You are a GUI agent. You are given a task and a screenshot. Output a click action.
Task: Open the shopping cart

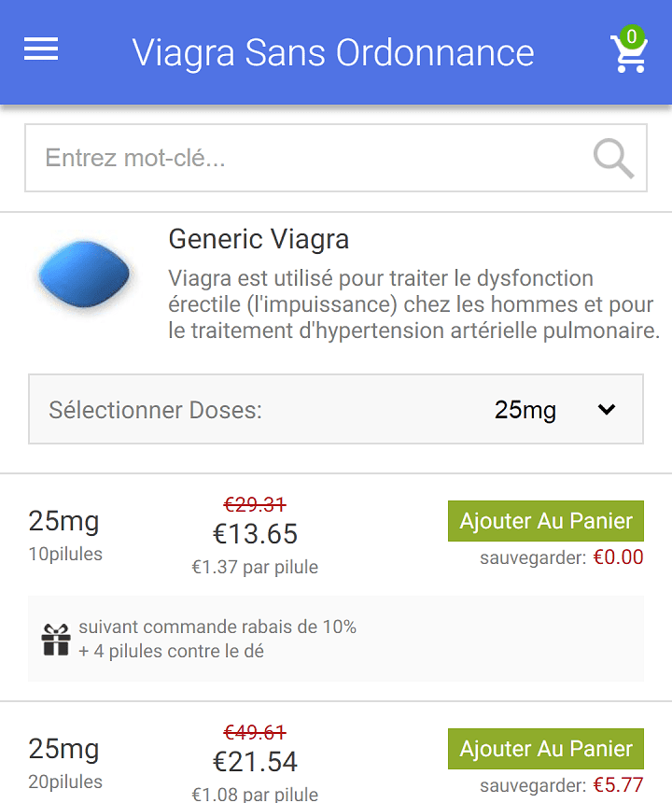pos(628,53)
